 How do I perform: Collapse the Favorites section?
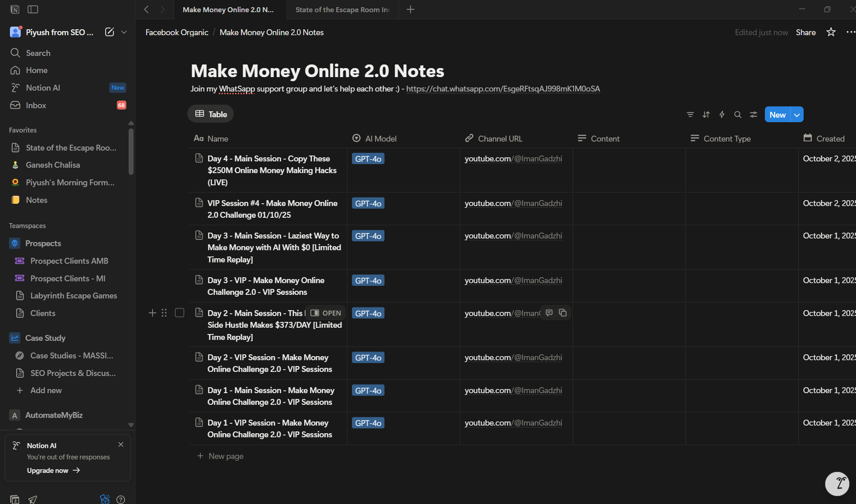pos(23,130)
